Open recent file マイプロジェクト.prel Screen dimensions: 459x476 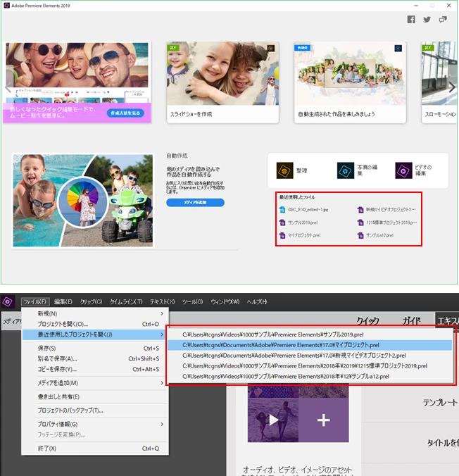[304, 235]
